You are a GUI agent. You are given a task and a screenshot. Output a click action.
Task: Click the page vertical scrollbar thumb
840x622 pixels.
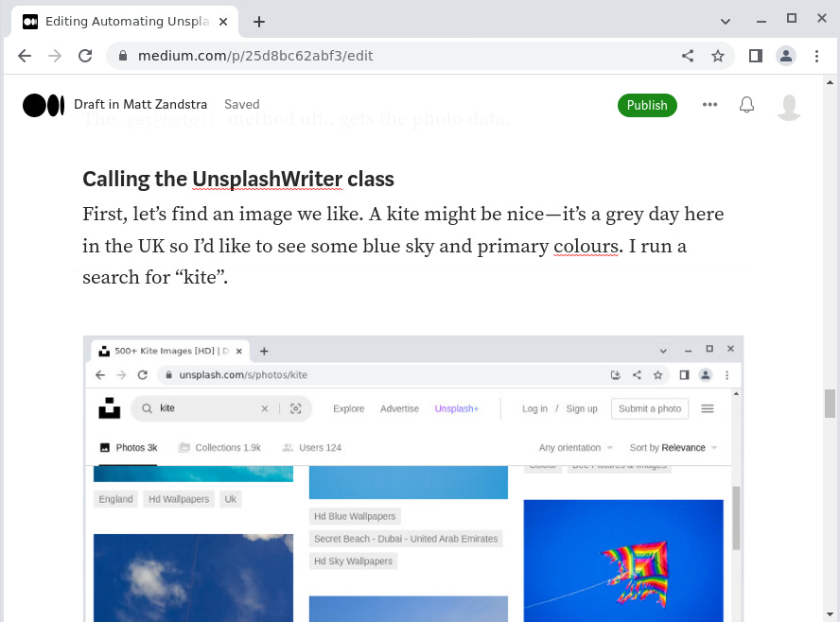(x=830, y=403)
